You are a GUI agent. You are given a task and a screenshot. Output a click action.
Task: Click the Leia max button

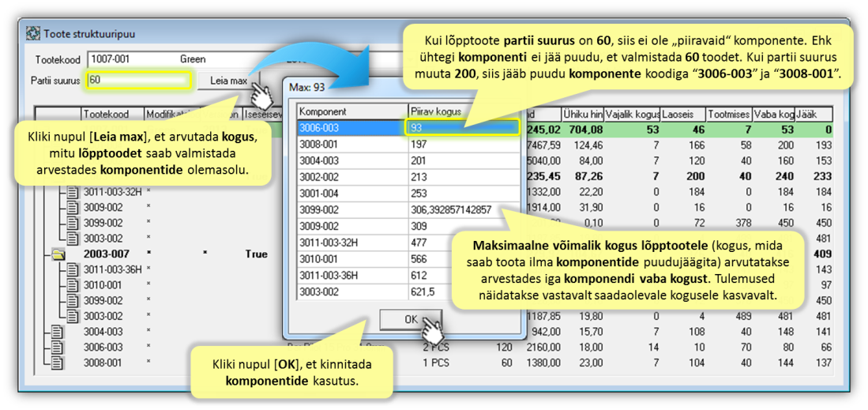tap(228, 81)
